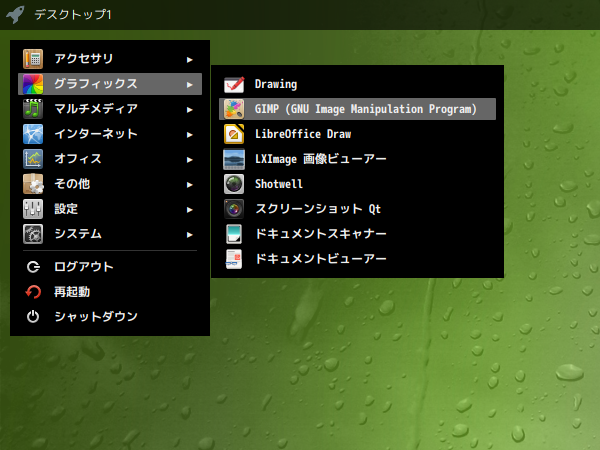Click the アクセサリ calculator icon
This screenshot has width=600, height=450.
pos(33,59)
